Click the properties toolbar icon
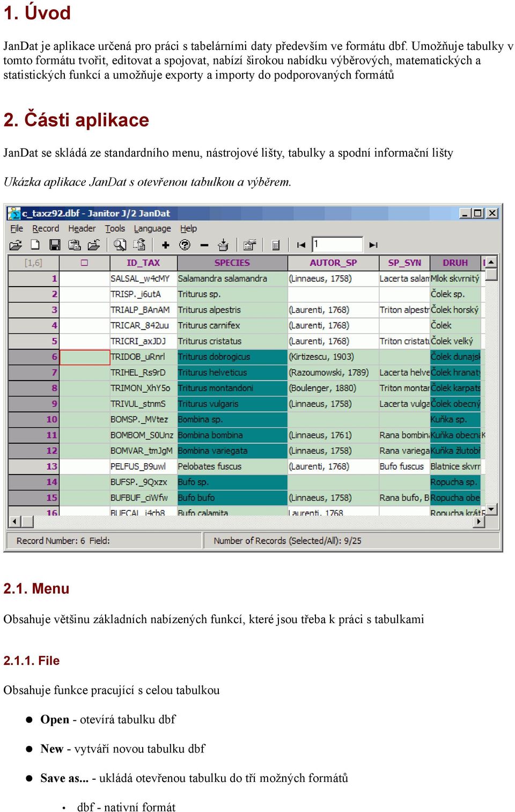 [x=249, y=245]
